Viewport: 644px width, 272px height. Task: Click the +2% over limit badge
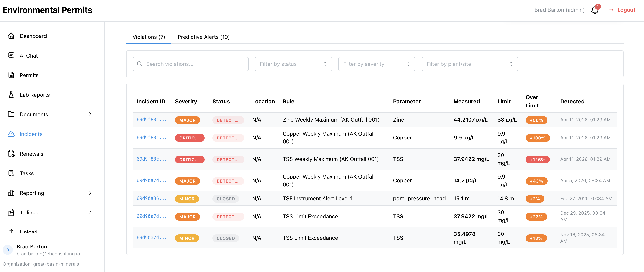[x=535, y=199]
